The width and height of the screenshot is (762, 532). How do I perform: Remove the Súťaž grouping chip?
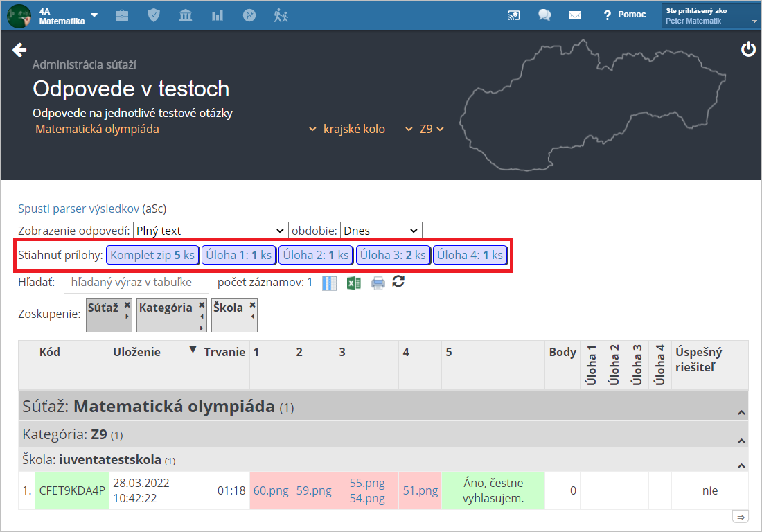click(127, 304)
